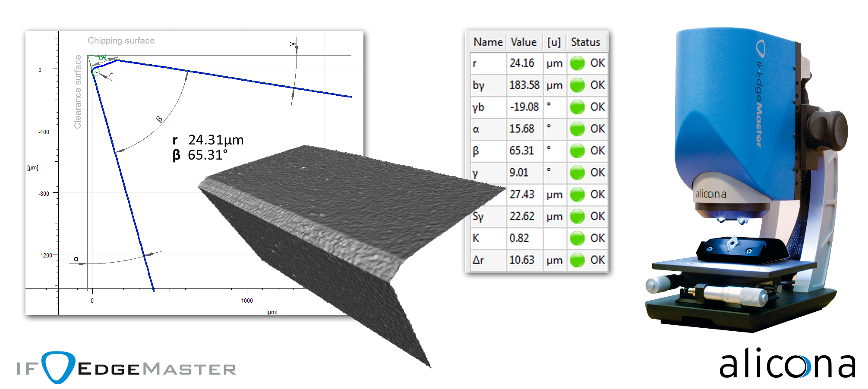Click the green status indicator for Sγ
The image size is (868, 389).
577,216
